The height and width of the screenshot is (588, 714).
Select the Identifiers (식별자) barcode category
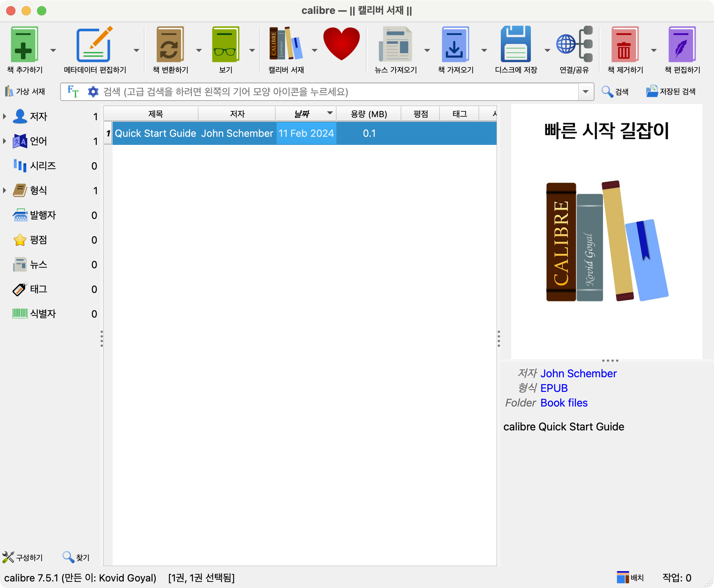click(x=51, y=314)
